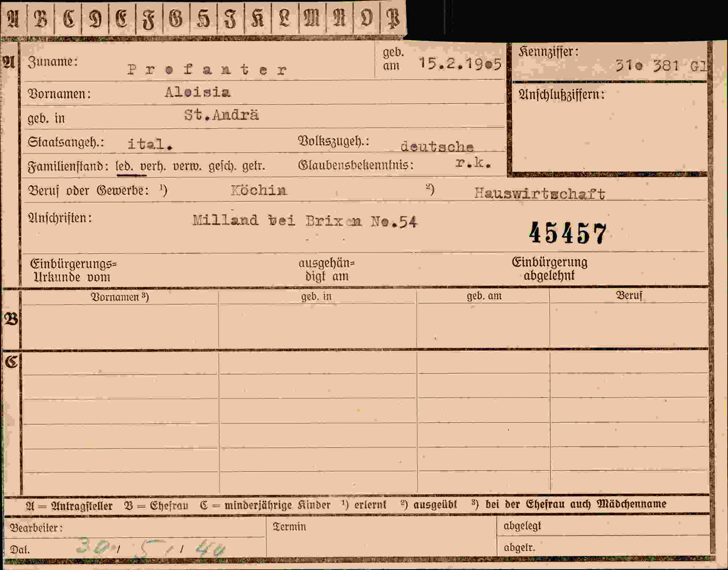Screen dimensions: 728x570
Task: Click the stamped number '45457'
Action: tap(568, 233)
